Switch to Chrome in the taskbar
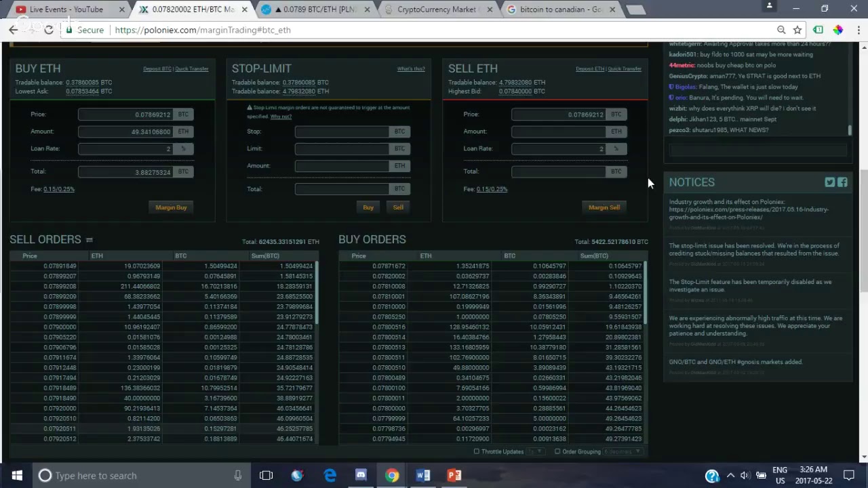The width and height of the screenshot is (868, 488). point(392,476)
